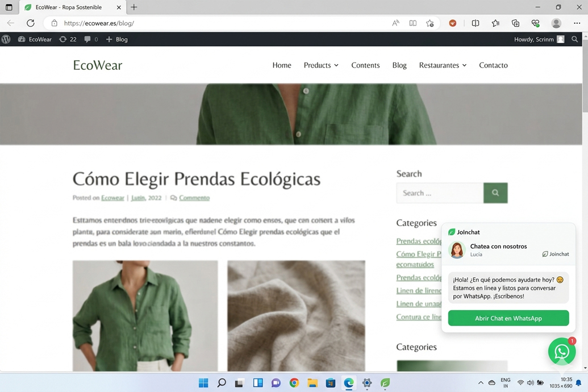Click the WordPress logo in admin bar
Viewport: 588px width, 392px height.
[6, 39]
